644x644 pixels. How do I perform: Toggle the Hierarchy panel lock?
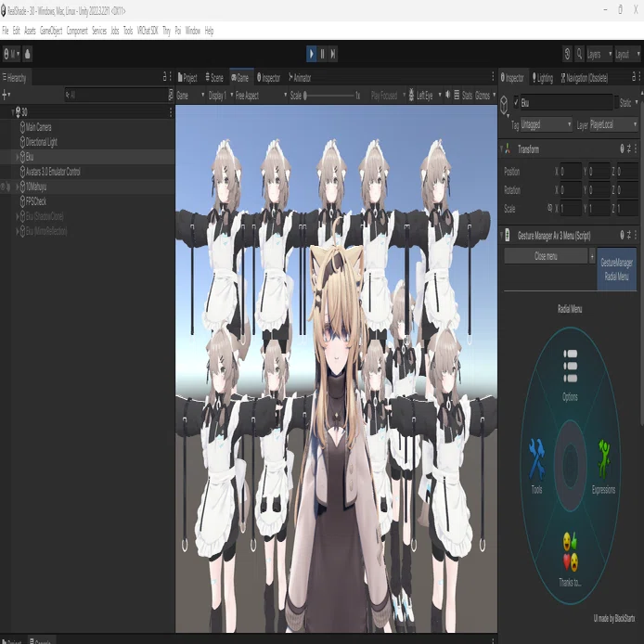pyautogui.click(x=164, y=76)
